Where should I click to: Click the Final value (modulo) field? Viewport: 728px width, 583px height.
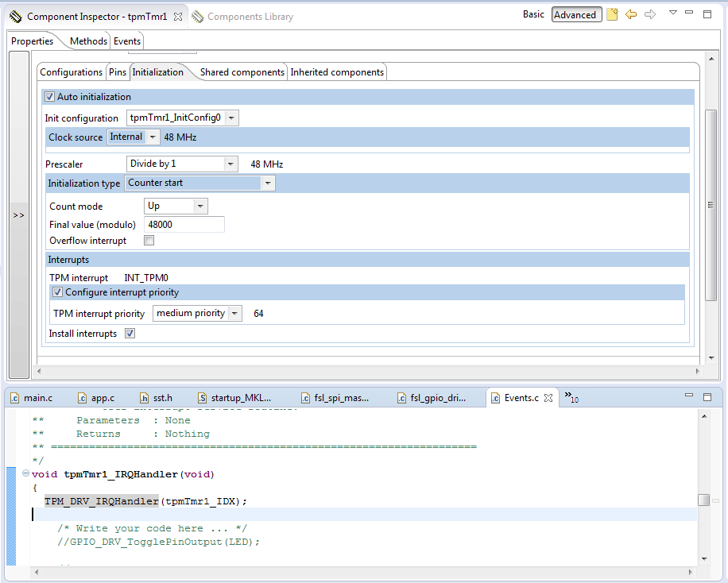(184, 225)
